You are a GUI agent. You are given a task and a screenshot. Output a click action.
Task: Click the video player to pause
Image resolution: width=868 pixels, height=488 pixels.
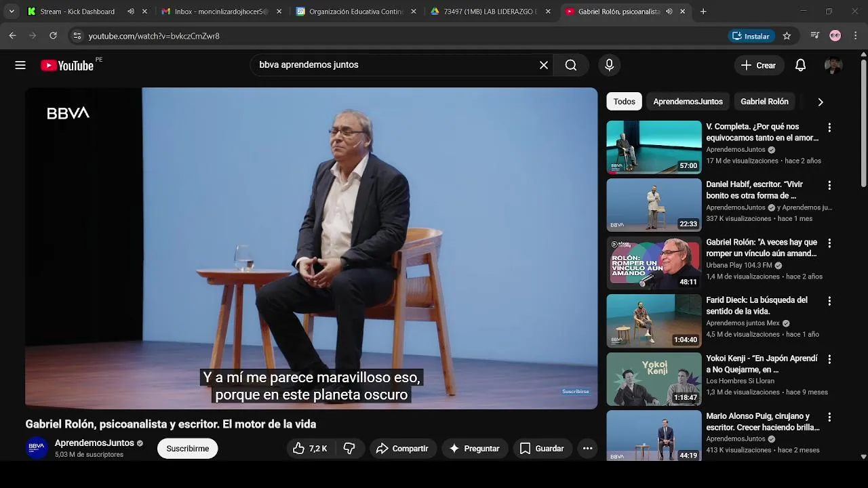(311, 248)
